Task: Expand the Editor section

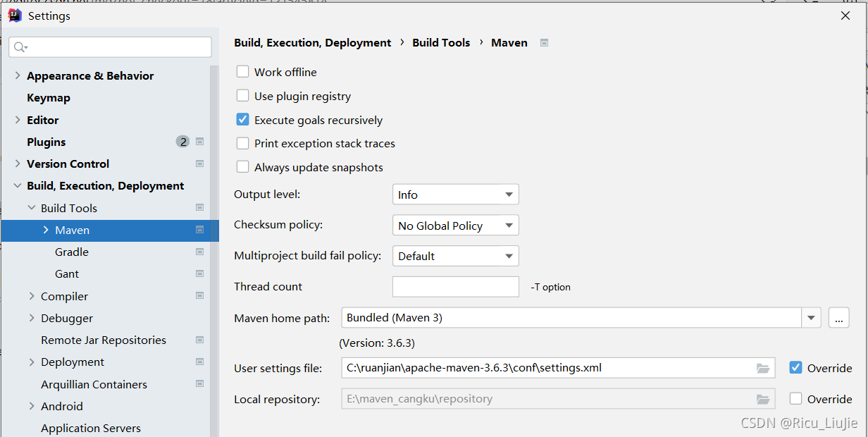Action: coord(18,120)
